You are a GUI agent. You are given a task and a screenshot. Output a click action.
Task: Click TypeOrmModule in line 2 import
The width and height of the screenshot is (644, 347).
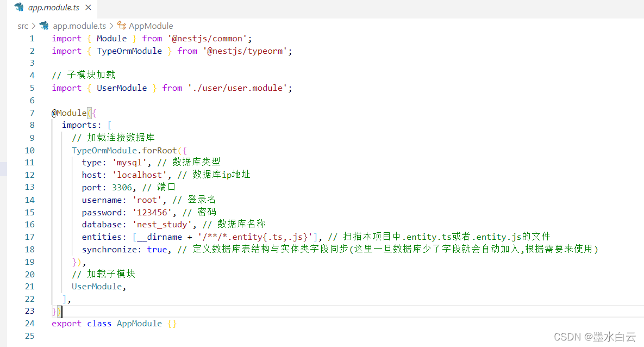[x=129, y=51]
